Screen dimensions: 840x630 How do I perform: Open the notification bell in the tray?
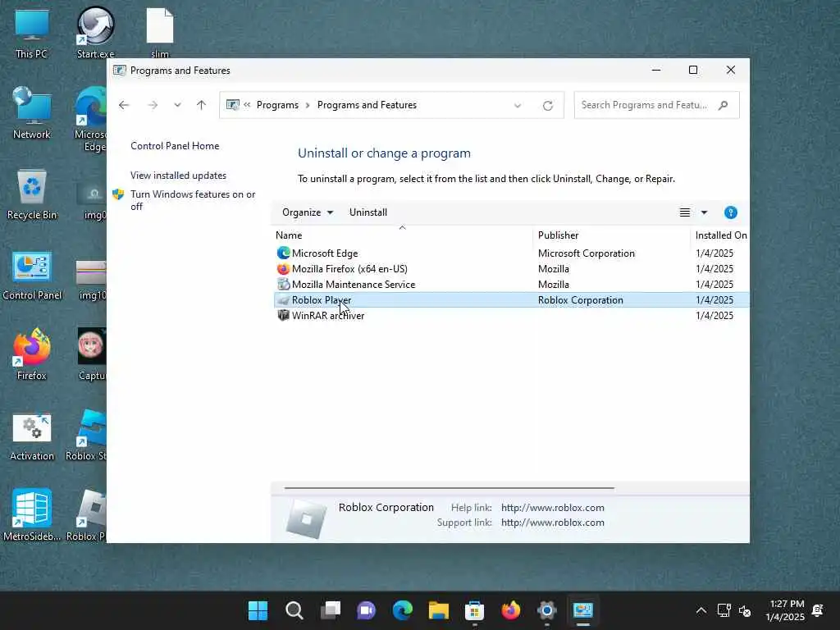click(818, 610)
